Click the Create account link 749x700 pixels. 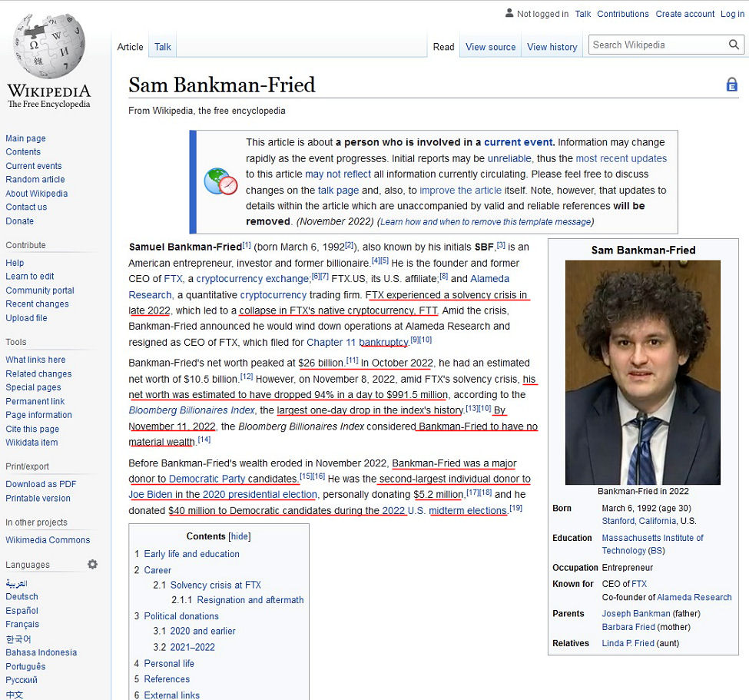[685, 14]
